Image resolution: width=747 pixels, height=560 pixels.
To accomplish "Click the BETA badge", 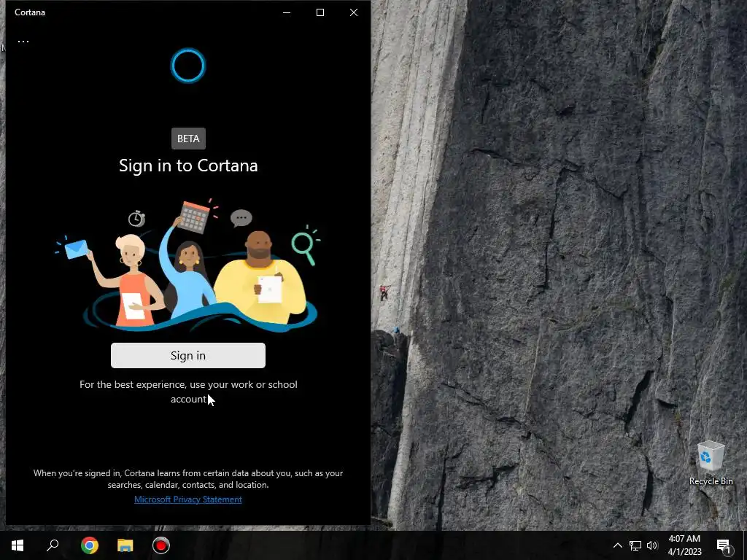I will 188,139.
